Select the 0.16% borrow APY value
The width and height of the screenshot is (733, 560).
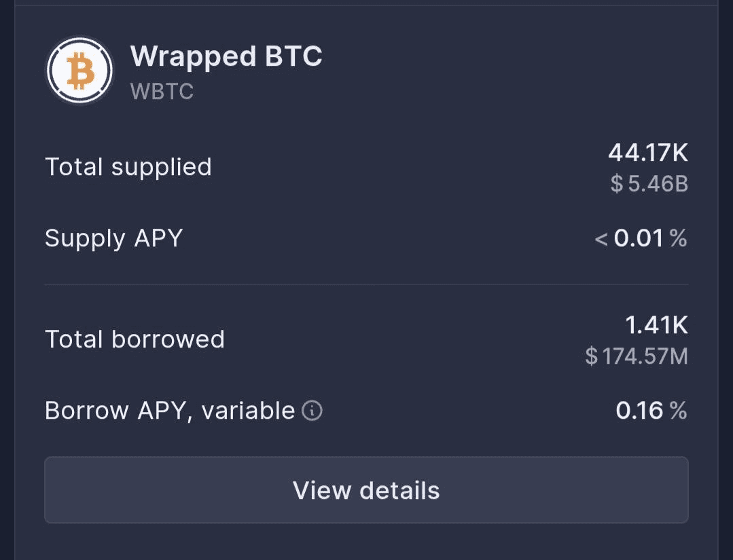(x=651, y=411)
